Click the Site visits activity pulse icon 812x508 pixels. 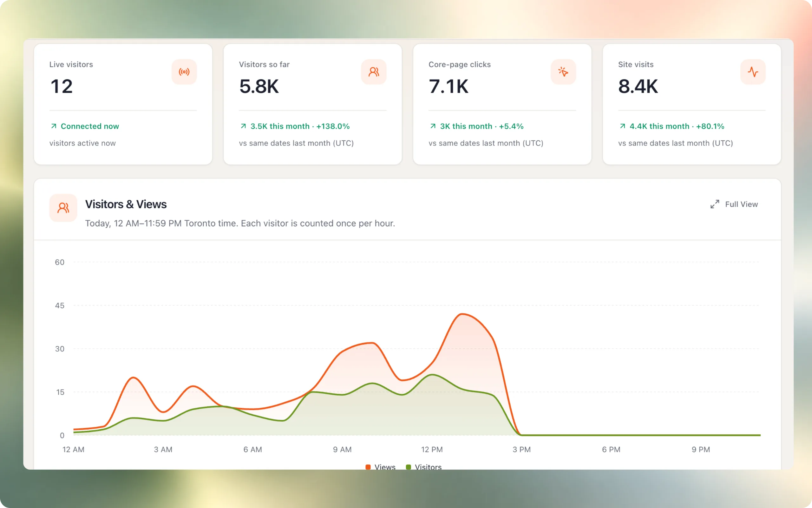[x=753, y=72]
